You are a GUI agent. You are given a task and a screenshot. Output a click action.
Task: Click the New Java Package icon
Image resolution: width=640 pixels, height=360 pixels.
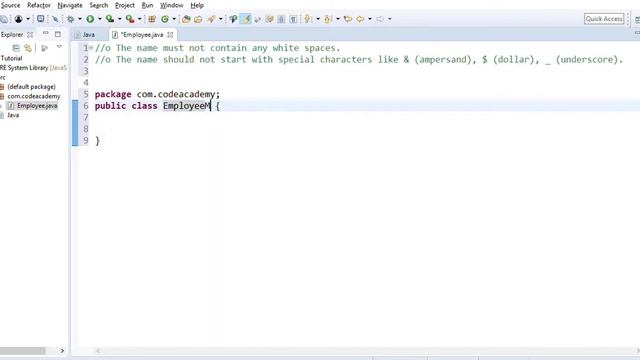pos(152,19)
